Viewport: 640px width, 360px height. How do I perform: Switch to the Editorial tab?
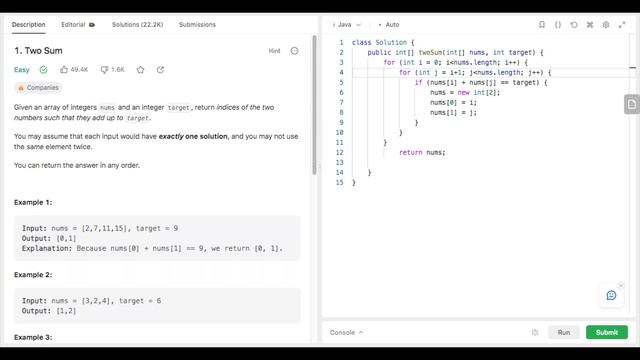point(73,24)
